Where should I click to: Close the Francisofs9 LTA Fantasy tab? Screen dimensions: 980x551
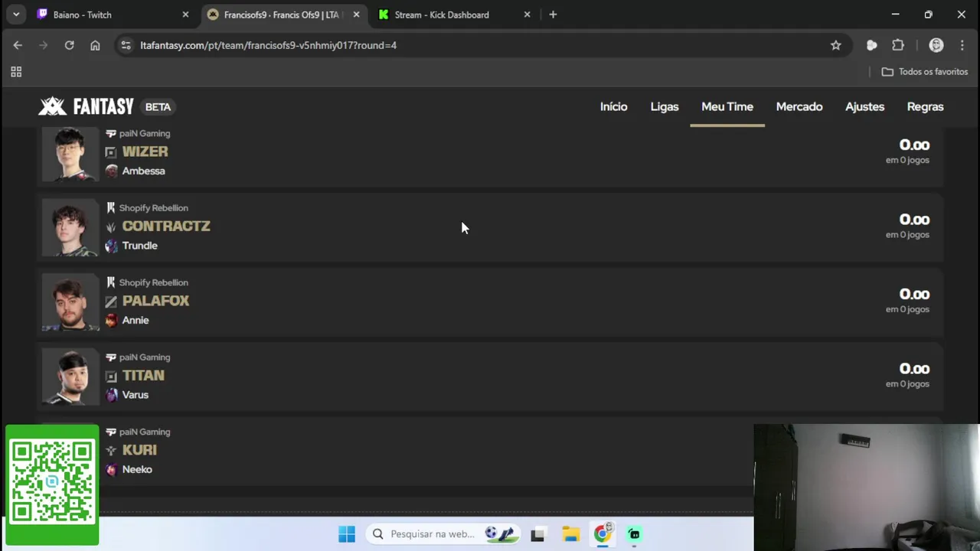pos(356,15)
